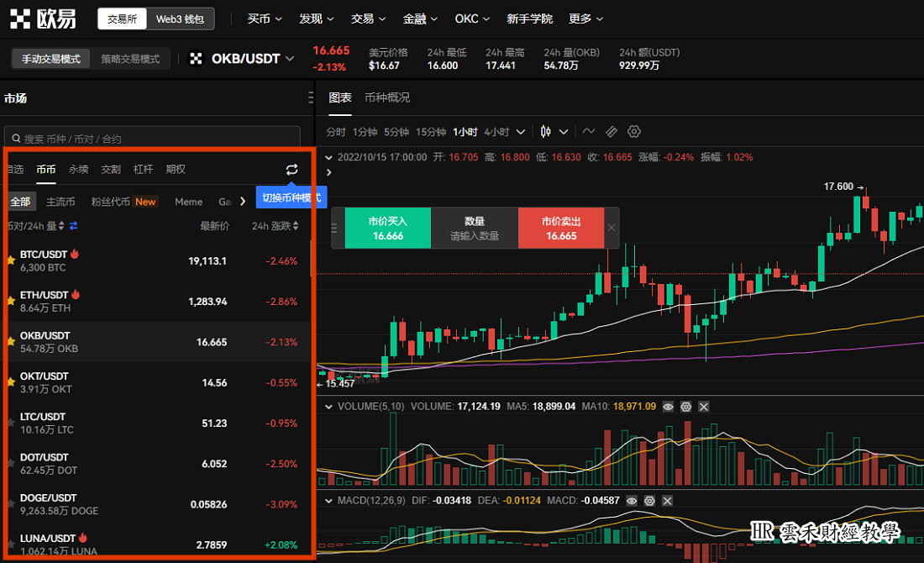This screenshot has height=563, width=924.
Task: Click the hot flame icon on LUNA/USDT
Action: click(x=83, y=538)
